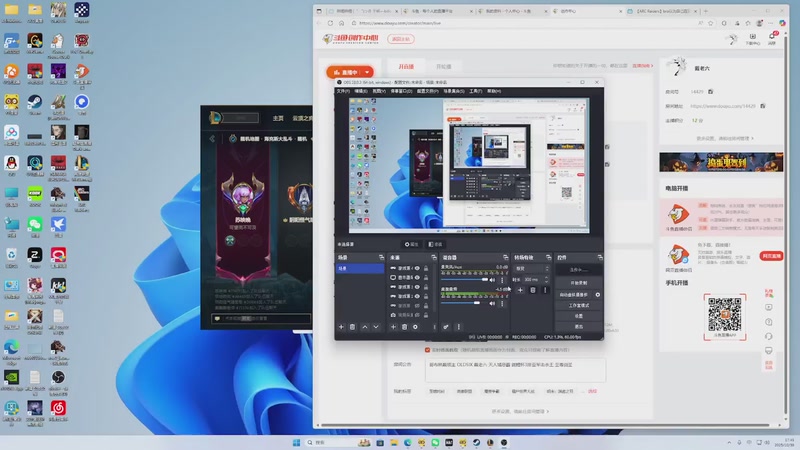
Task: Open OBS 工具(T) menu
Action: (476, 91)
